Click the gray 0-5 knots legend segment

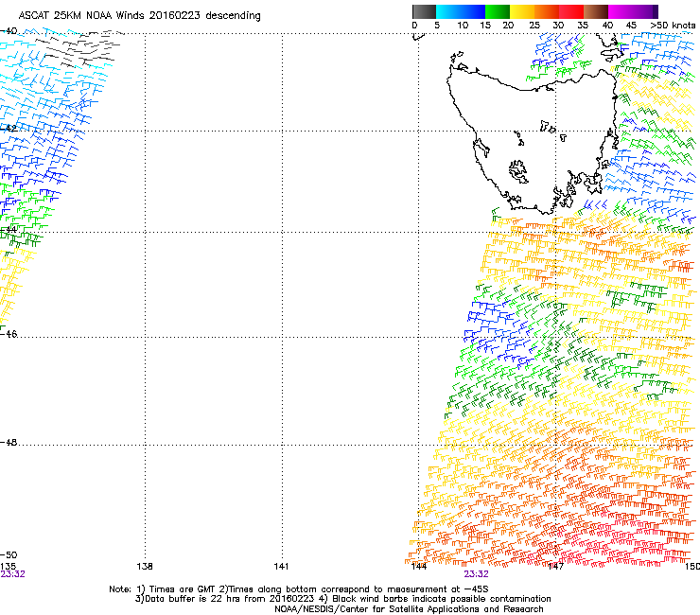click(x=424, y=11)
